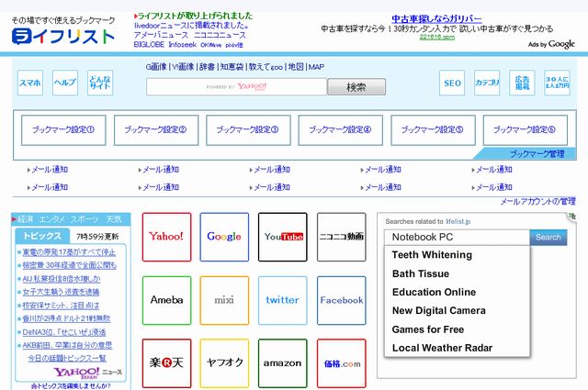Choose Education Online suggestion
Screen dimensions: 588x390
pyautogui.click(x=434, y=292)
